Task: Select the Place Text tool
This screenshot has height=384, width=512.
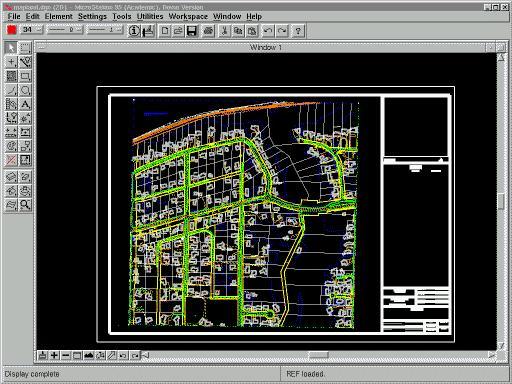Action: pyautogui.click(x=25, y=104)
